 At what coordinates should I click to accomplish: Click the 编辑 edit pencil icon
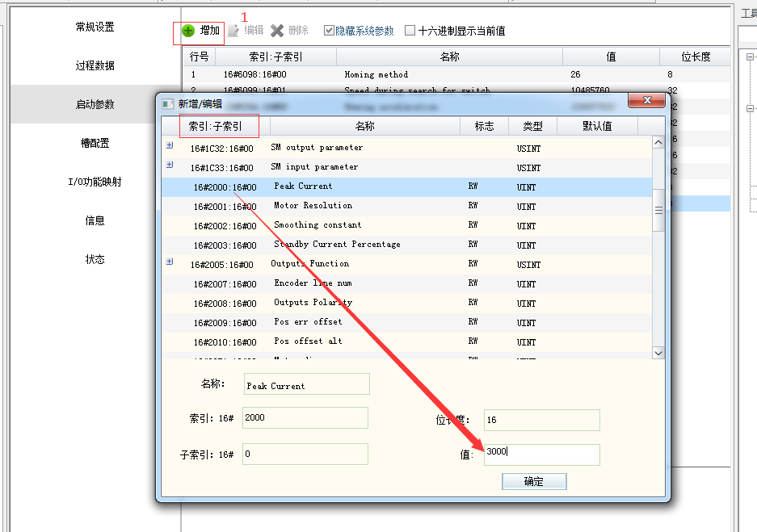pyautogui.click(x=233, y=31)
